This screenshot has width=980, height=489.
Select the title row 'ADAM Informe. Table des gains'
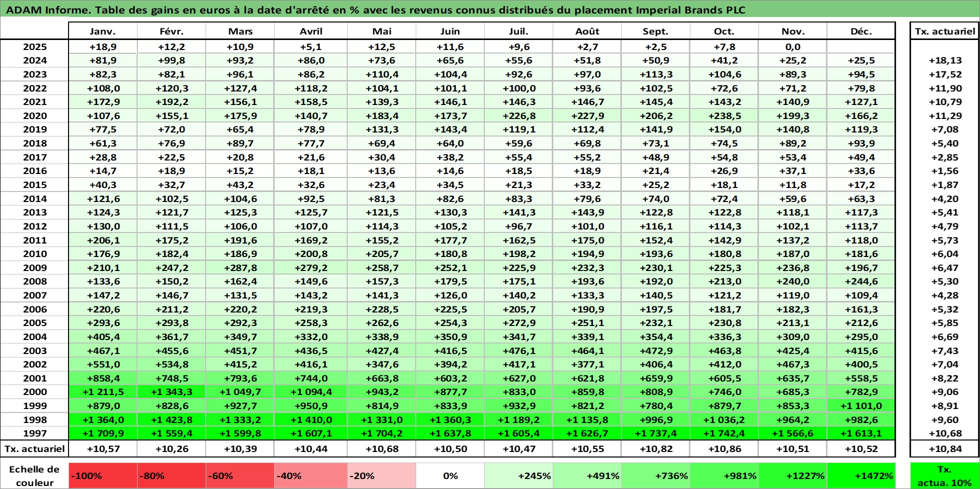pyautogui.click(x=490, y=9)
